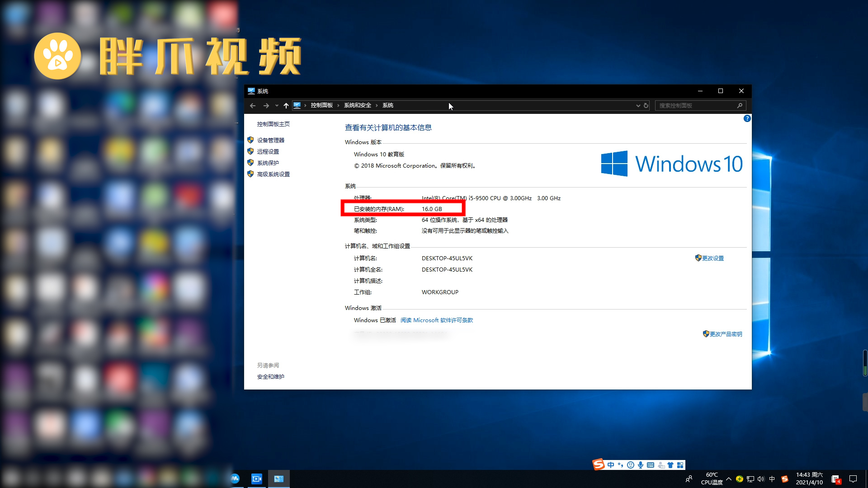Click the active Control Panel taskbar button
This screenshot has width=868, height=488.
[279, 479]
